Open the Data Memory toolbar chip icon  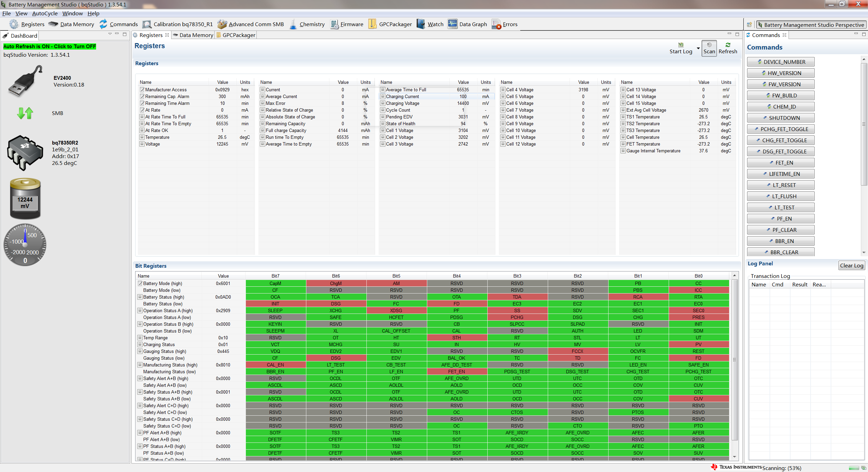pyautogui.click(x=53, y=24)
